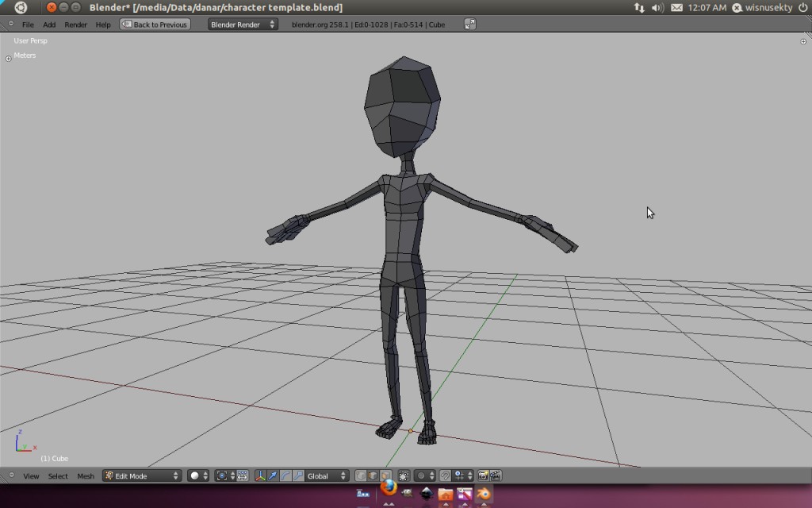The image size is (812, 508).
Task: Enable the scale manipulator icon
Action: pyautogui.click(x=298, y=475)
